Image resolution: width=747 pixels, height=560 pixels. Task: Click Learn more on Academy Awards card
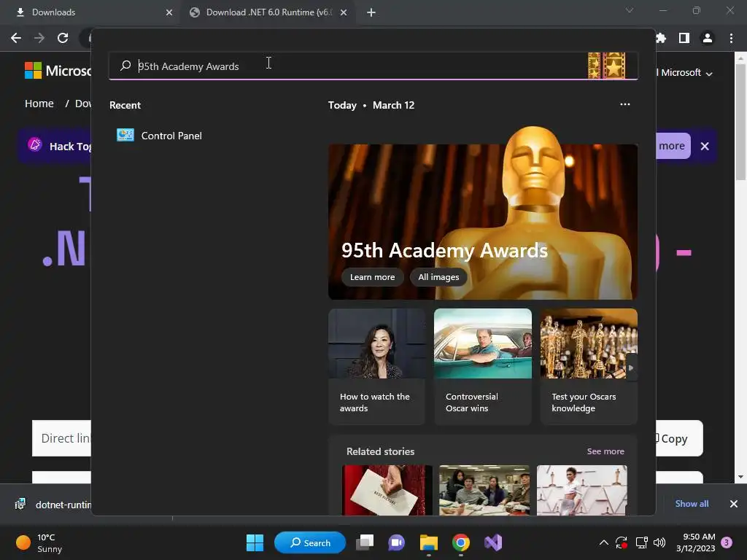click(x=373, y=277)
